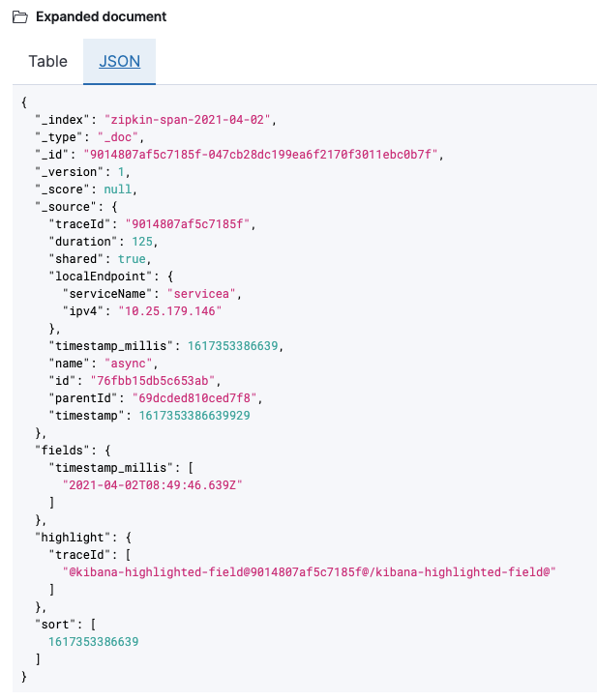Click the _score null value
Screen dimensions: 597x700
[118, 190]
